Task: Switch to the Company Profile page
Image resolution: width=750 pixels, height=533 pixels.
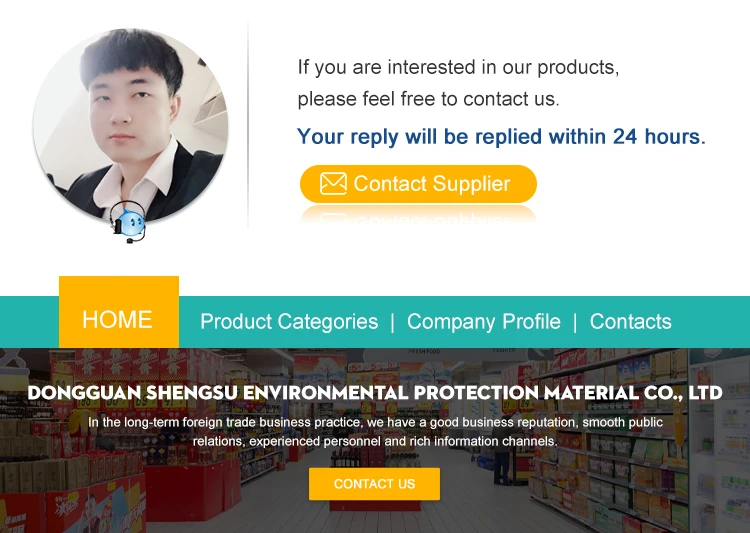Action: click(483, 322)
